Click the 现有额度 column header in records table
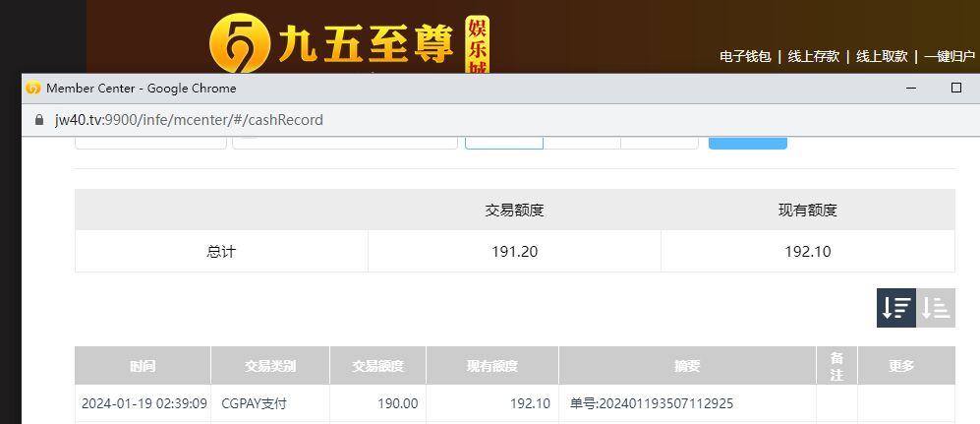This screenshot has height=424, width=980. 491,366
